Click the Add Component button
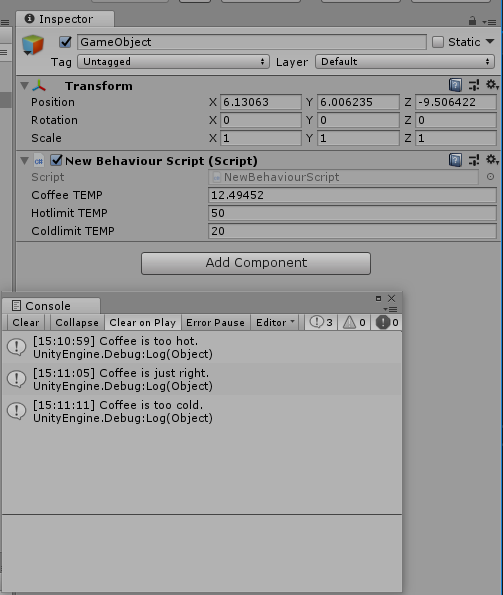Viewport: 503px width, 595px height. (256, 263)
